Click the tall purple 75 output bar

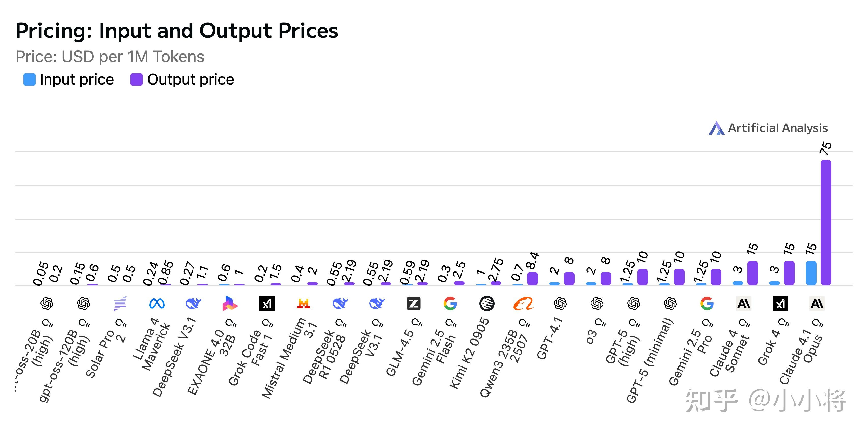pos(826,222)
